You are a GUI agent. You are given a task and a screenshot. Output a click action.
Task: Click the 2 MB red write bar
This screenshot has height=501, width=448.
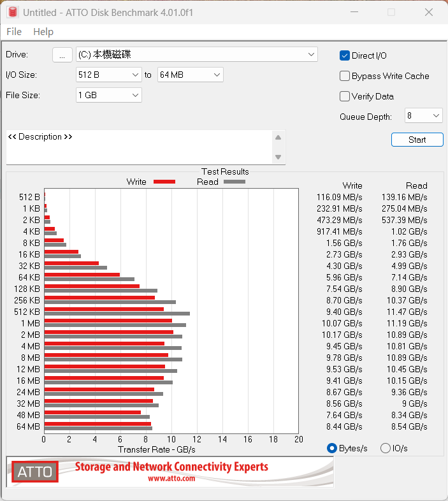click(108, 332)
